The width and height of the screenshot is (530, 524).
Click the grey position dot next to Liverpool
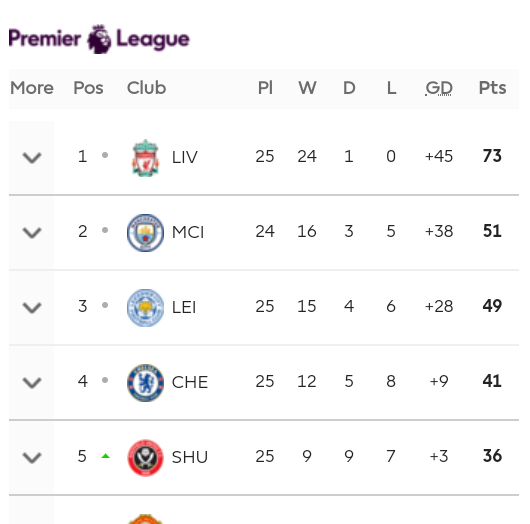105,155
